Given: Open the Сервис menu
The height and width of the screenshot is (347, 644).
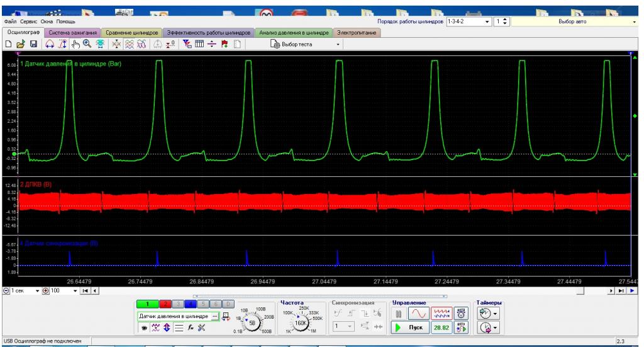Looking at the screenshot, I should [28, 21].
